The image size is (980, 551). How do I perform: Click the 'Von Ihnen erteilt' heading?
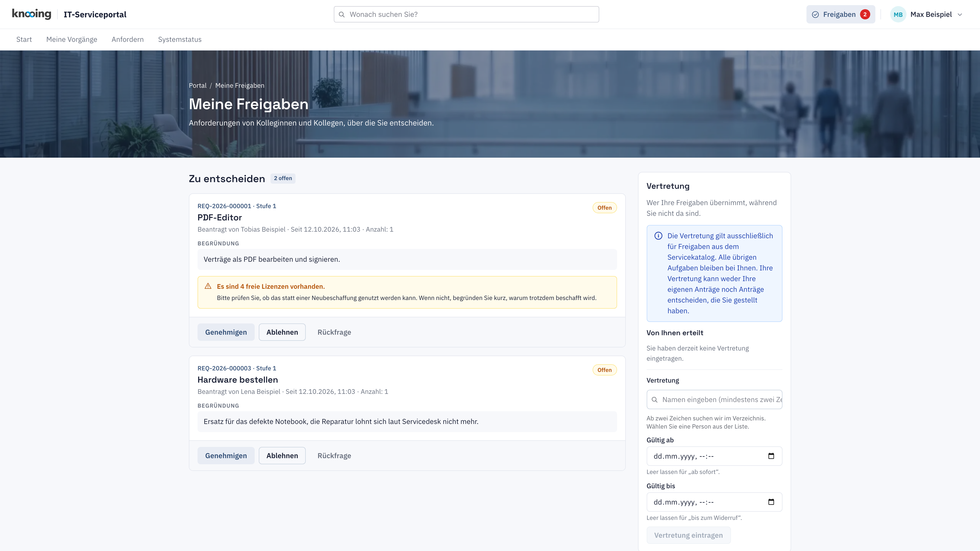pyautogui.click(x=675, y=333)
